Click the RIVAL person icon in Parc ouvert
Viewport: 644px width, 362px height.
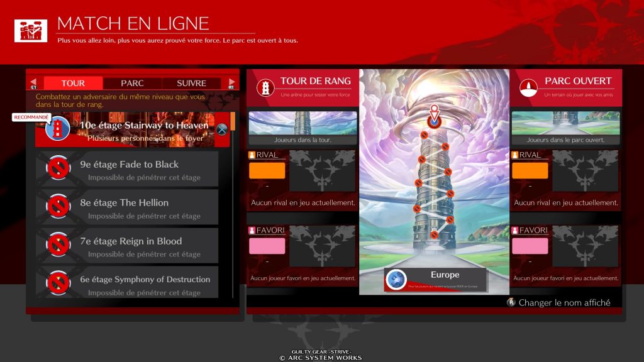click(x=514, y=155)
